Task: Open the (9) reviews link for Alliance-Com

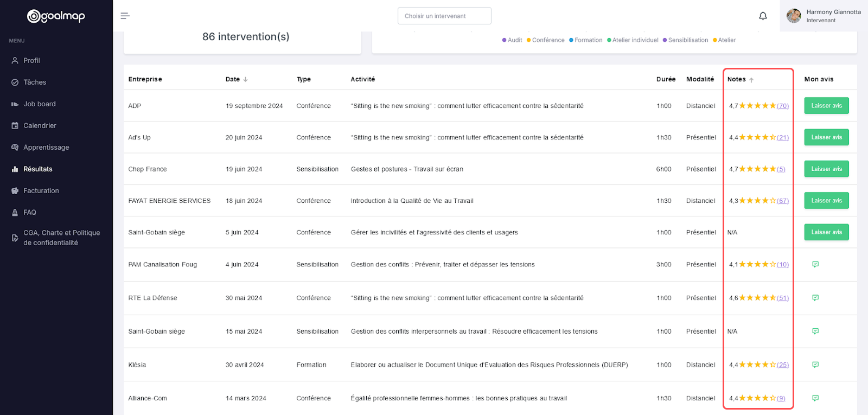Action: [x=781, y=398]
